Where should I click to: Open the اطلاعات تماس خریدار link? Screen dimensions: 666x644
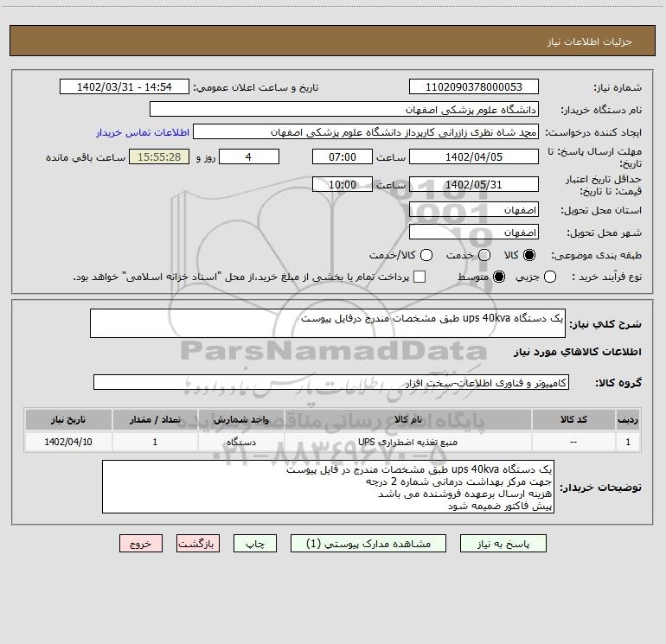(x=143, y=132)
